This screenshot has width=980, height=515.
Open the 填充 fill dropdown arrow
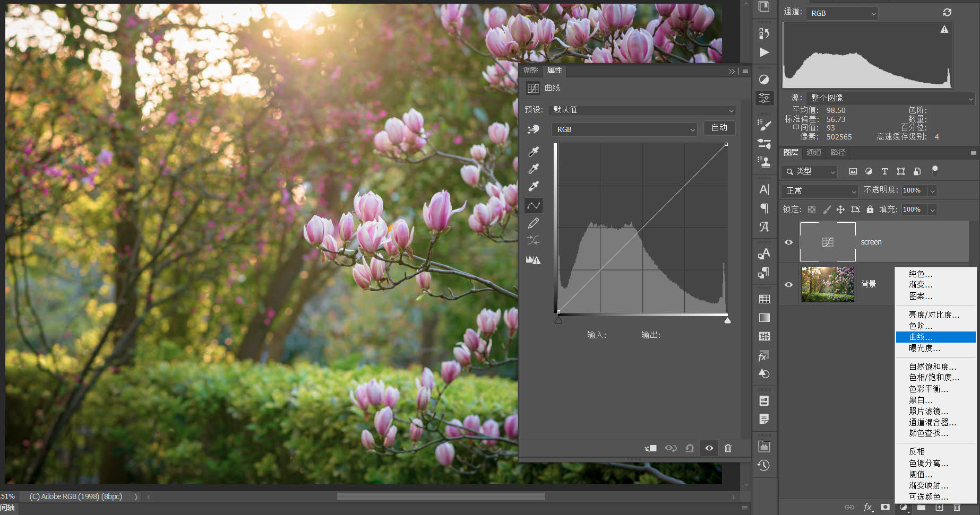coord(932,210)
